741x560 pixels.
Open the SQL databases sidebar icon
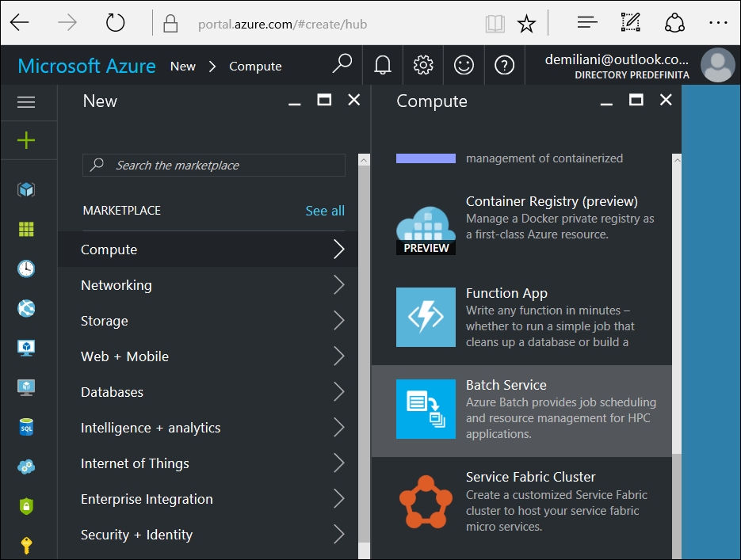26,427
